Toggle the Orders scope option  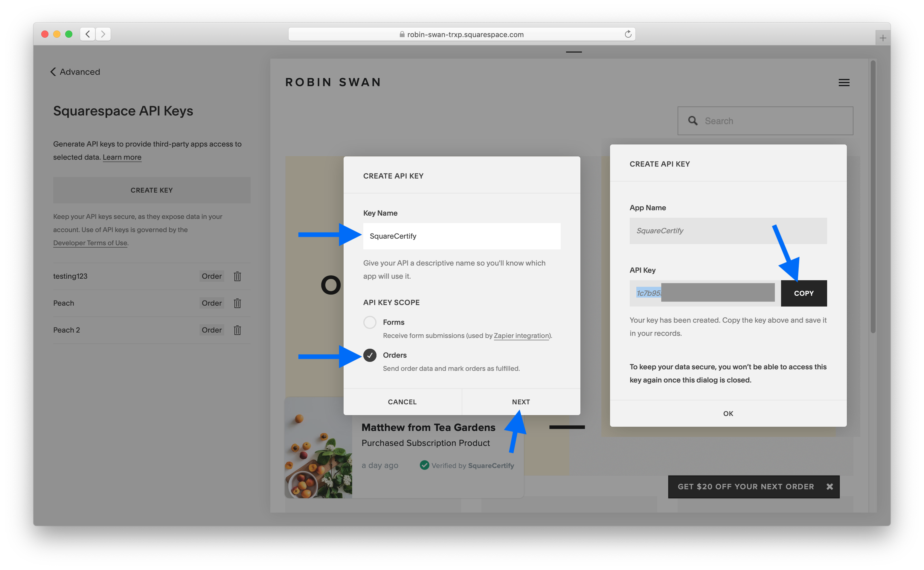[370, 355]
